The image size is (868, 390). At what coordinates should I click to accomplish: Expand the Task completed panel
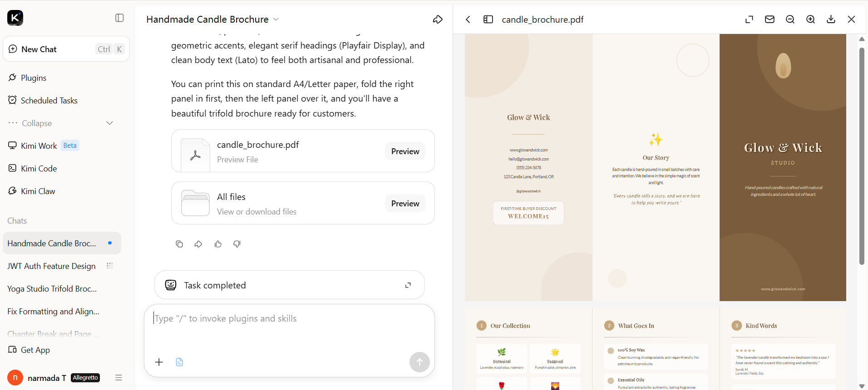point(408,285)
